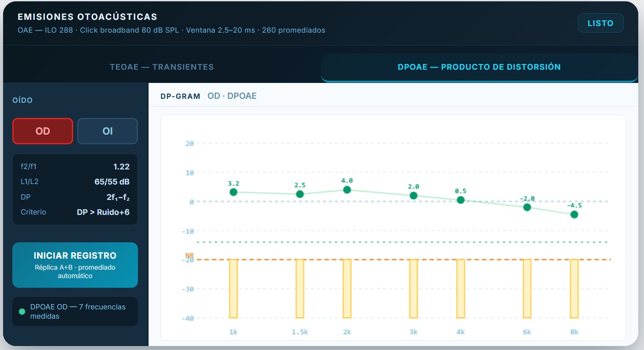Select the 4k data point at 0.5 dB

click(461, 200)
